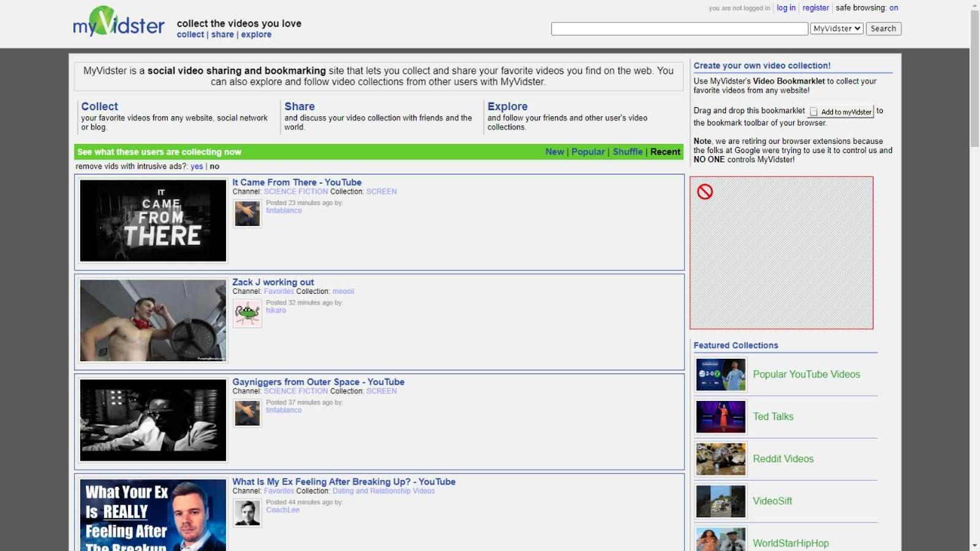The width and height of the screenshot is (980, 551).
Task: Open the Zack J working out video thumbnail
Action: click(x=153, y=321)
